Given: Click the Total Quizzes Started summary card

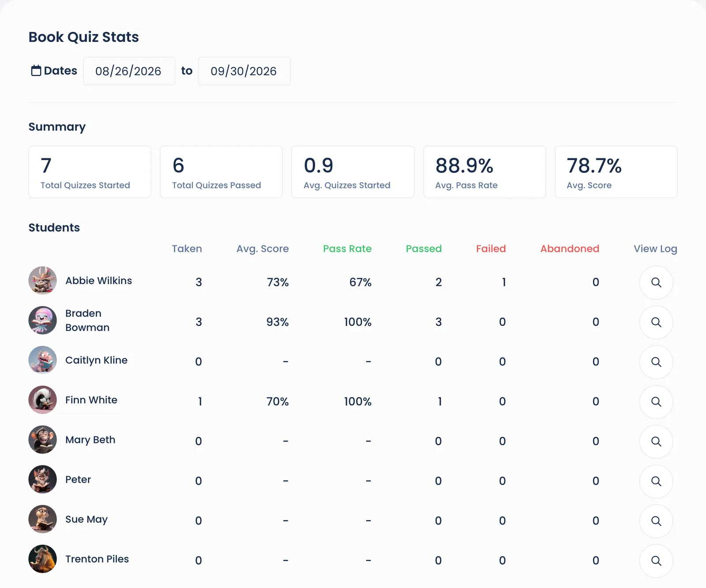Looking at the screenshot, I should click(90, 172).
